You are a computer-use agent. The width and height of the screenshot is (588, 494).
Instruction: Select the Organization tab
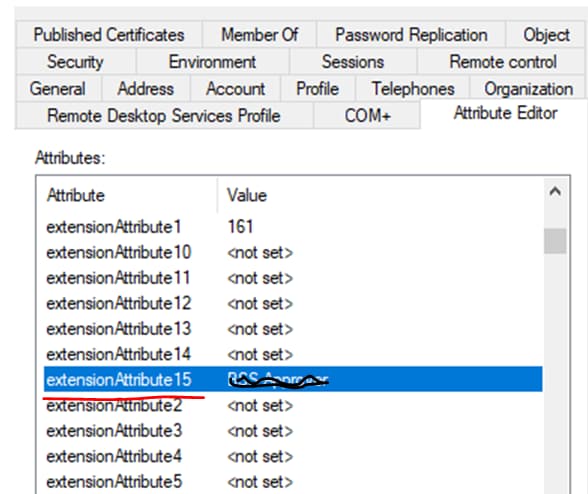tap(528, 89)
